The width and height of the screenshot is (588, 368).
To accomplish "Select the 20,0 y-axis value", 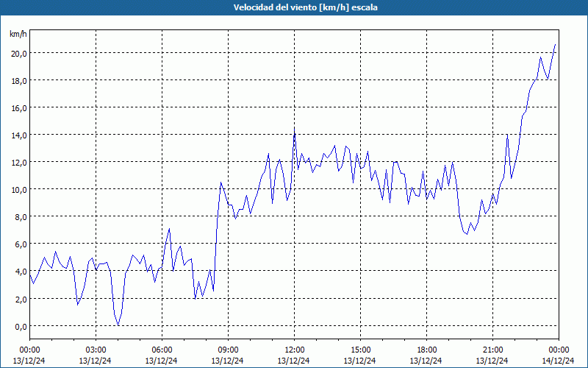I will pos(19,54).
